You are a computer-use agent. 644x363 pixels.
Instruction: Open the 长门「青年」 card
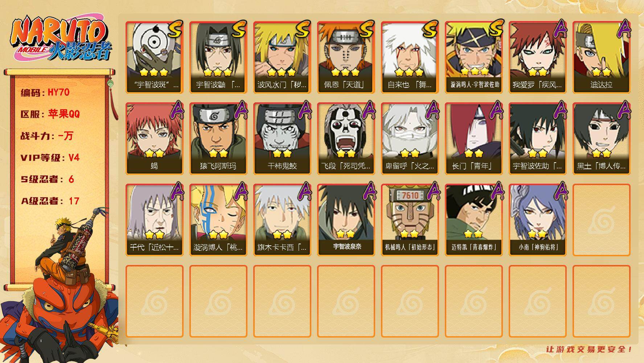pyautogui.click(x=473, y=139)
